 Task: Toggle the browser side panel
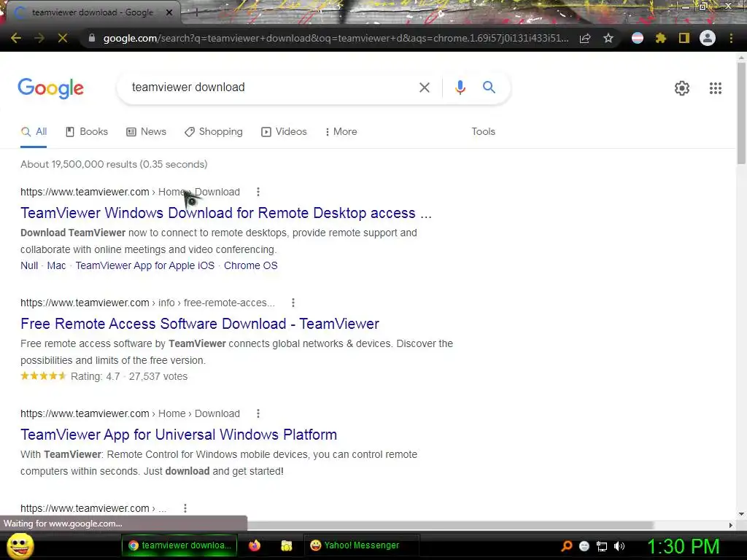pyautogui.click(x=684, y=38)
